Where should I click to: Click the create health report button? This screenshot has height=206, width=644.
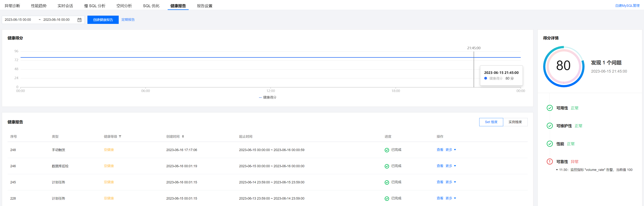pyautogui.click(x=103, y=20)
